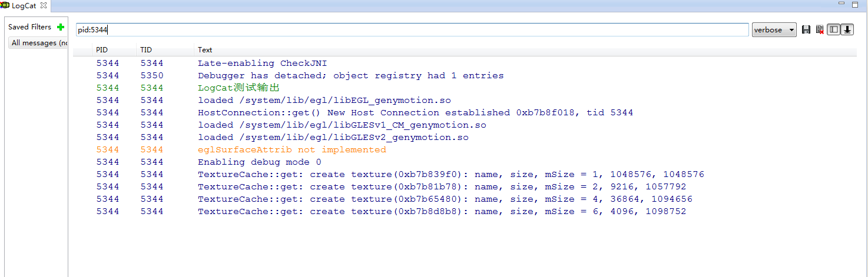Select the 'HostConnection::get()' log line
The height and width of the screenshot is (277, 868).
(465, 113)
